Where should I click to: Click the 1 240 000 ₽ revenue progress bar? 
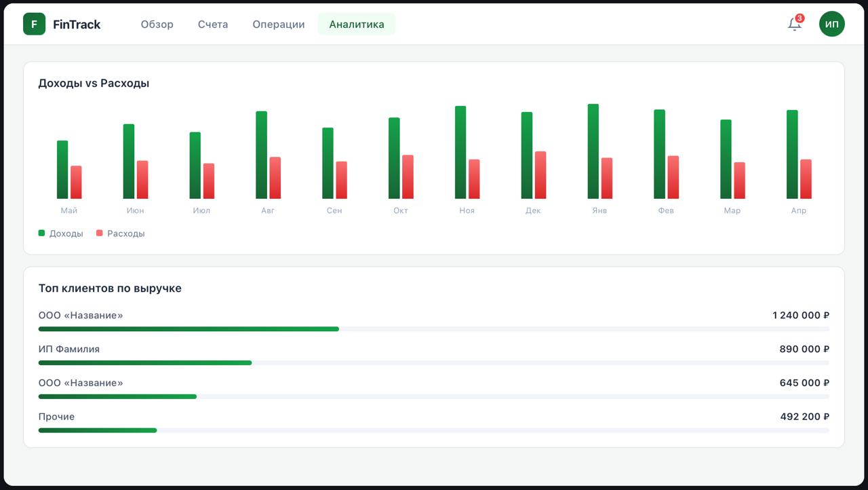(434, 329)
